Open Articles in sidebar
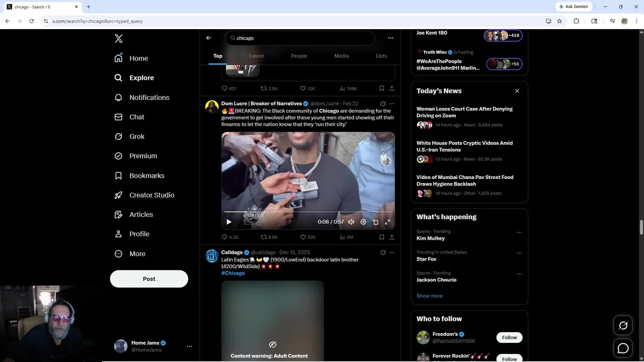This screenshot has height=362, width=644. pos(133,214)
